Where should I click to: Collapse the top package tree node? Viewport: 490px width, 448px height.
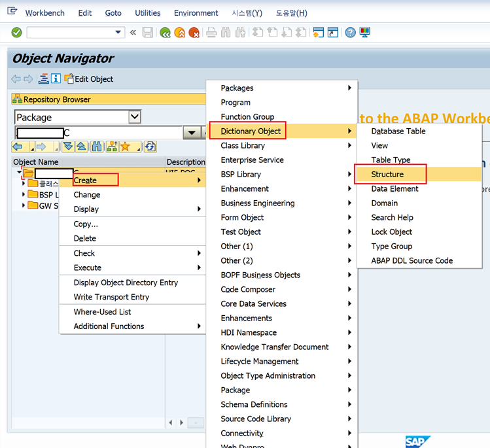tap(20, 172)
